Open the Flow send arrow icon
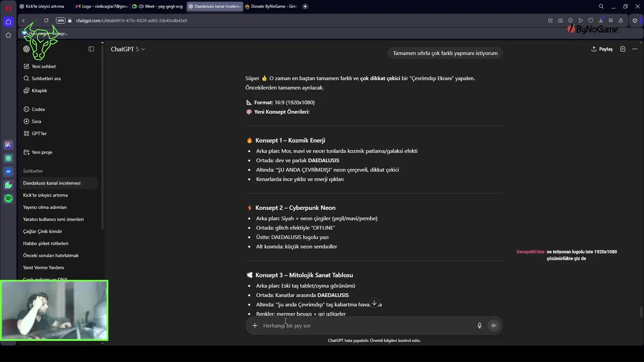 [x=581, y=21]
